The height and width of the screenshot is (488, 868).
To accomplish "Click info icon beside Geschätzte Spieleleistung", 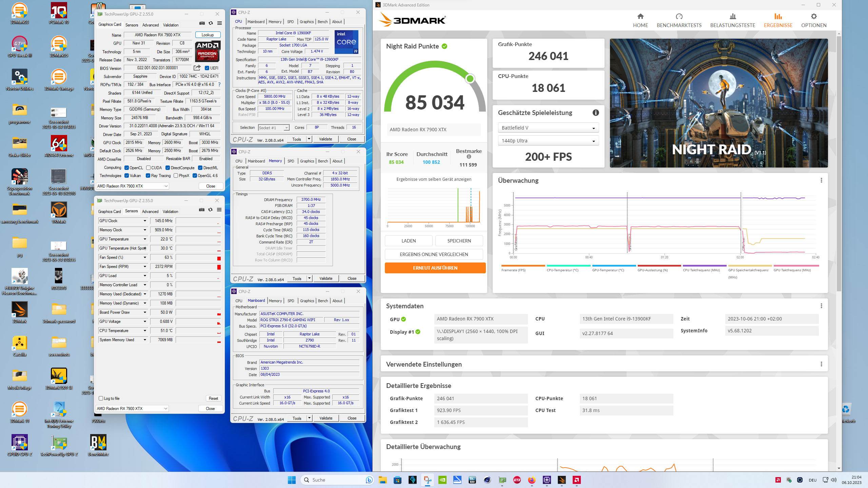I will (x=595, y=113).
